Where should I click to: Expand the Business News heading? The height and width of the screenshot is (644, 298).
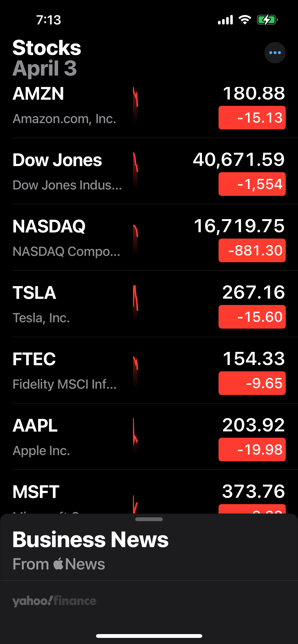coord(90,539)
